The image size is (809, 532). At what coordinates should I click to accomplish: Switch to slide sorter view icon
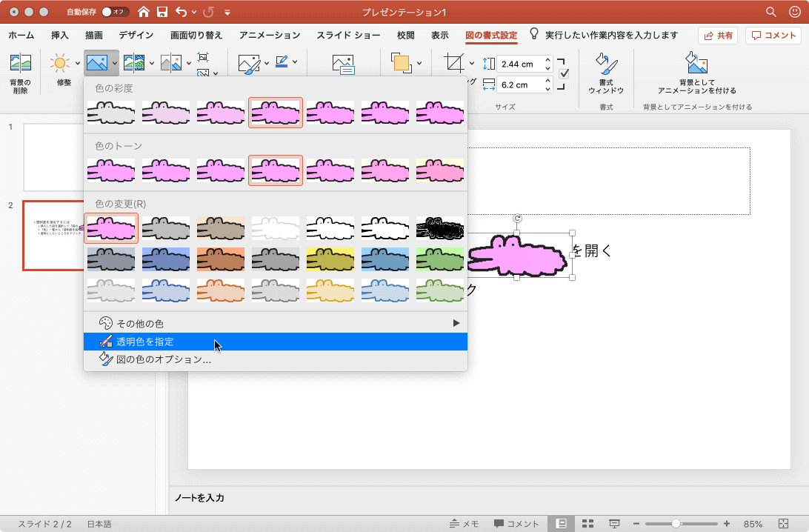click(587, 524)
